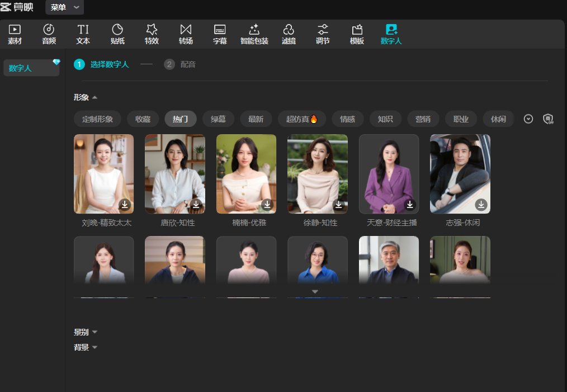Click the 定制形象 button
Screen dimensions: 567x392
(97, 119)
